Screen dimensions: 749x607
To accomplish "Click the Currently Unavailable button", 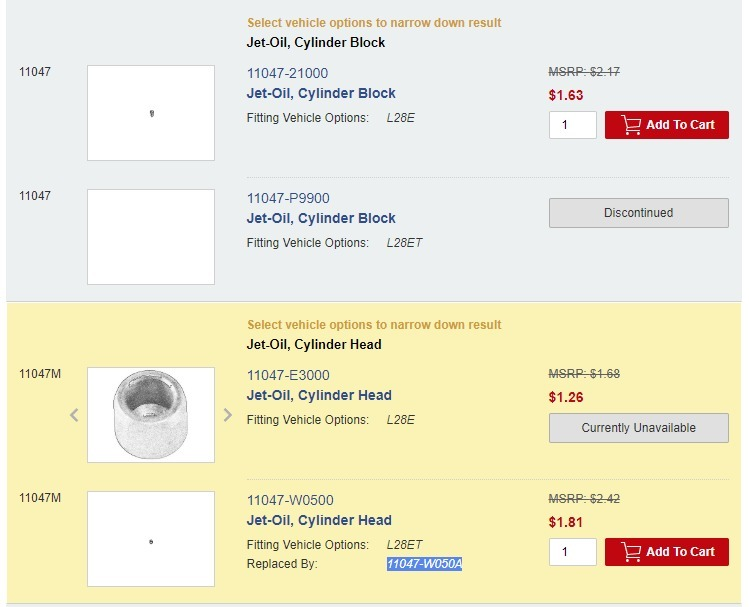I will coord(639,428).
